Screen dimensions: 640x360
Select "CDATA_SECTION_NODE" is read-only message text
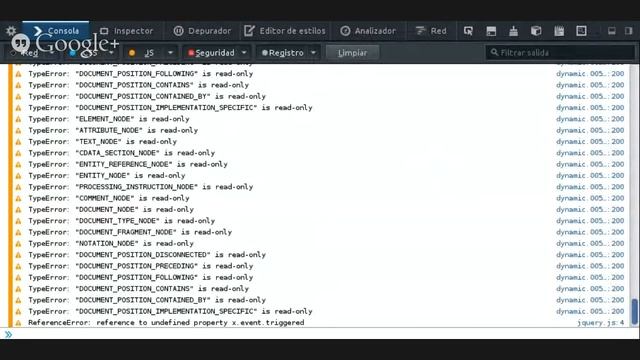point(121,153)
